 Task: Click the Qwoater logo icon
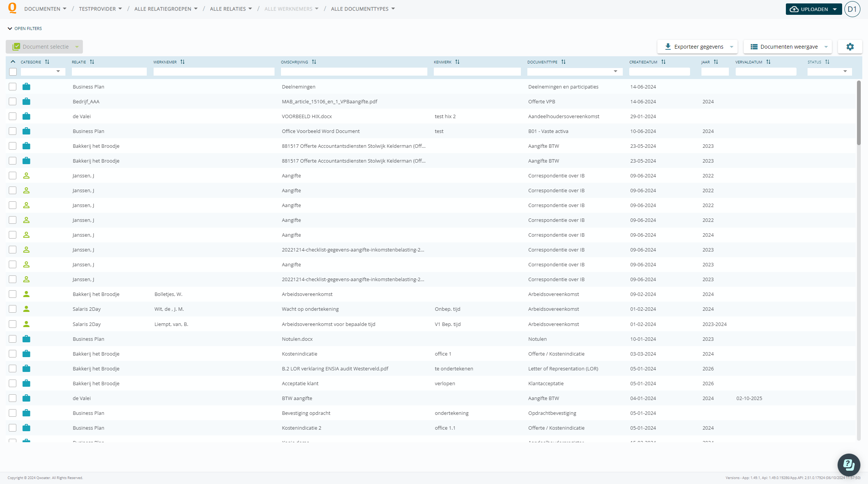12,8
